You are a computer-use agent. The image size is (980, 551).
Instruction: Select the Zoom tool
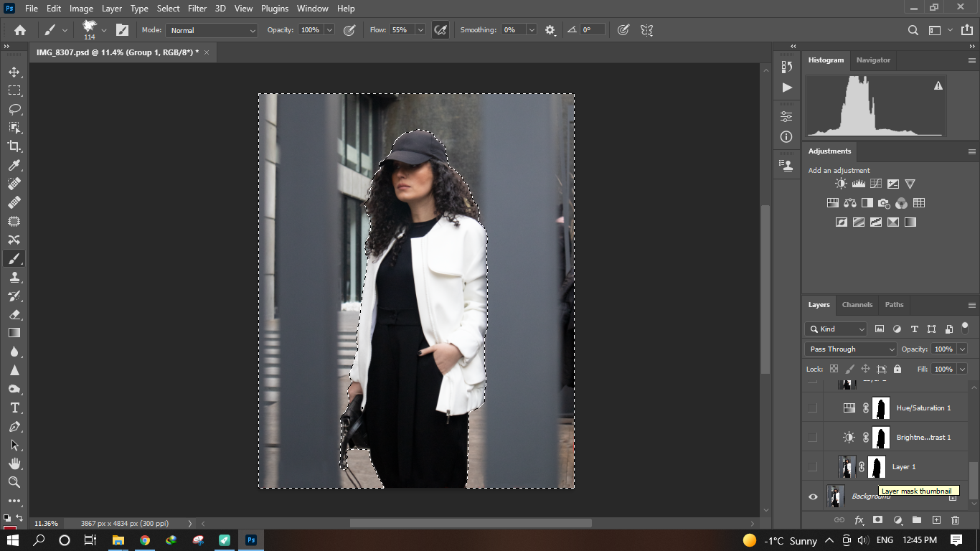(x=14, y=482)
